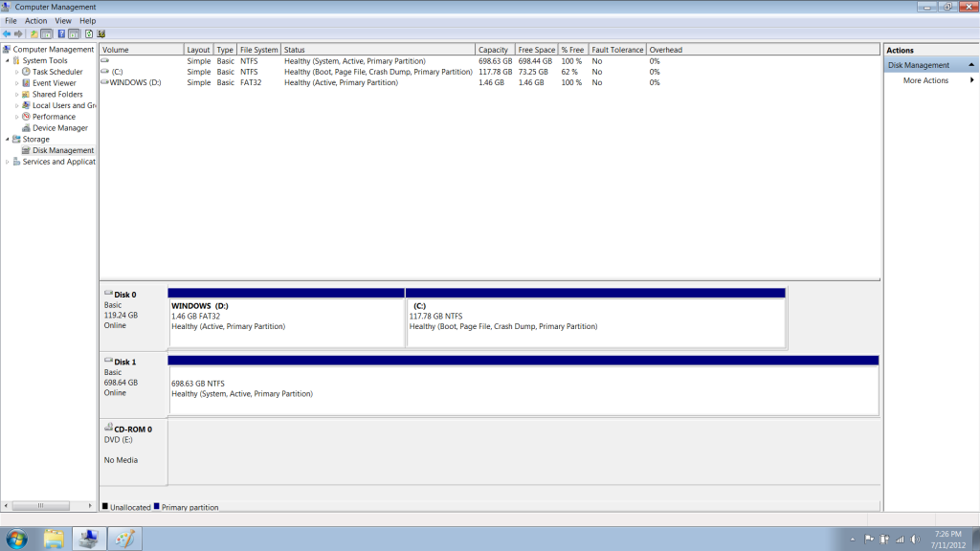This screenshot has width=980, height=551.
Task: Select the Performance tree label
Action: pyautogui.click(x=54, y=117)
